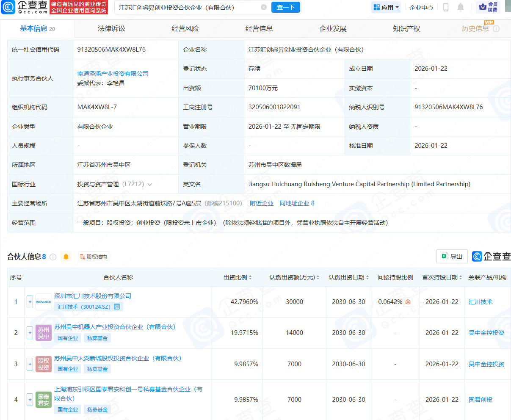Click info icon next to 历史信息 tab
Image resolution: width=511 pixels, height=420 pixels.
point(496,29)
